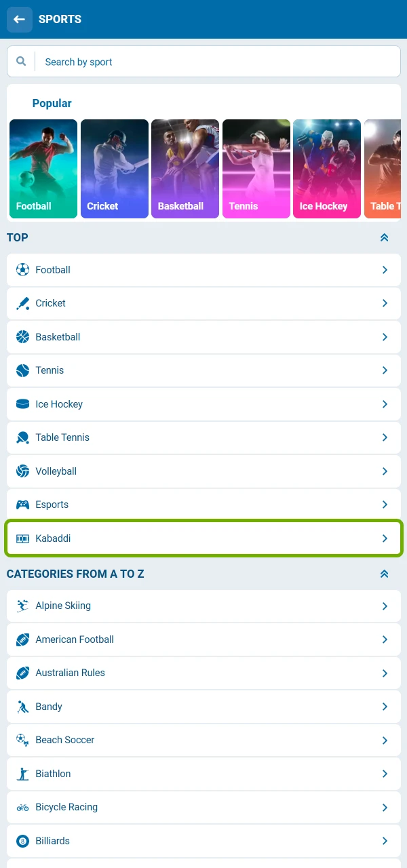This screenshot has width=407, height=868.
Task: Focus the Search by sport field
Action: coord(217,62)
